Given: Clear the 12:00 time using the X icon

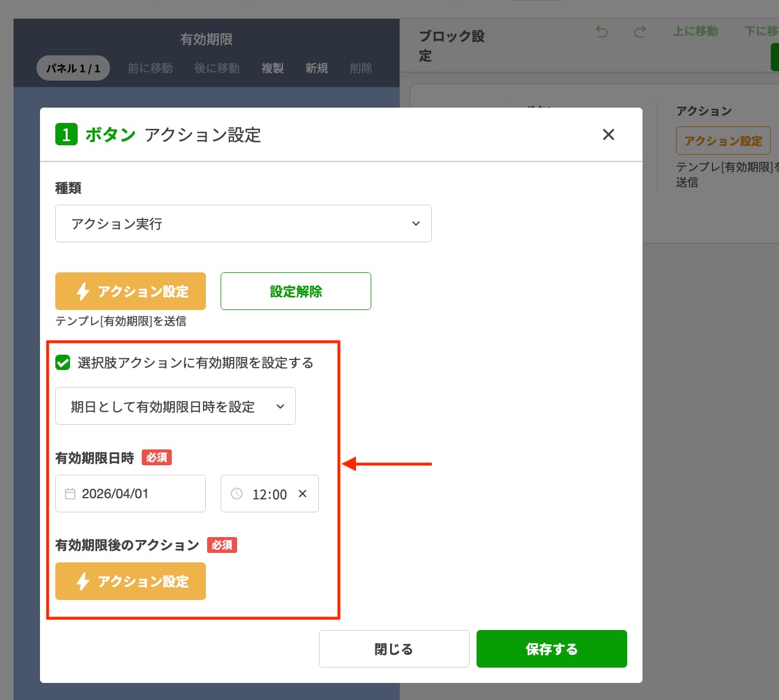Looking at the screenshot, I should 302,494.
